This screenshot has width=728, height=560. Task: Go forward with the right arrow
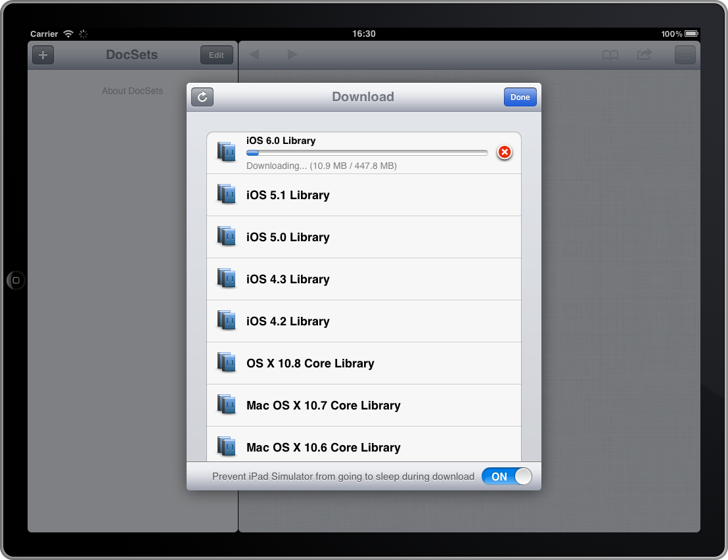coord(292,55)
